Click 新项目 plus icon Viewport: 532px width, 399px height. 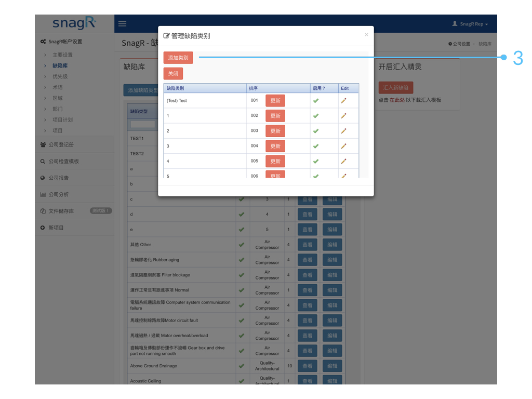(x=43, y=228)
